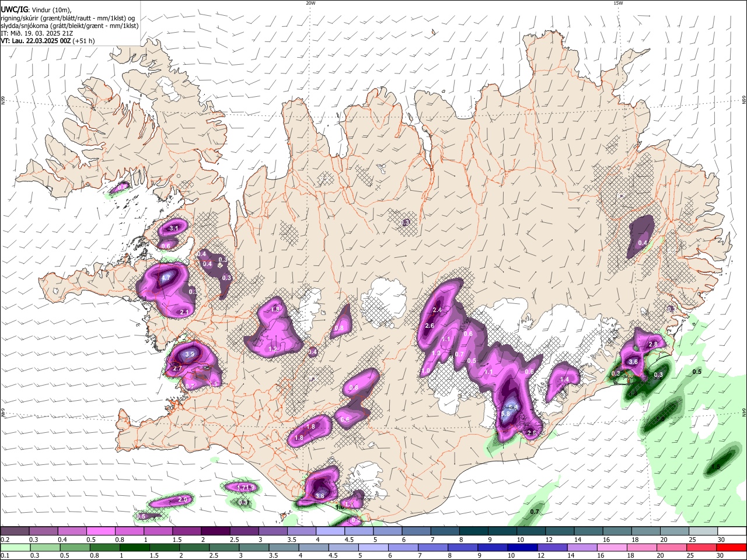The height and width of the screenshot is (560, 747).
Task: Pick the dark purple 2 snow legend swatch
Action: coord(215,531)
